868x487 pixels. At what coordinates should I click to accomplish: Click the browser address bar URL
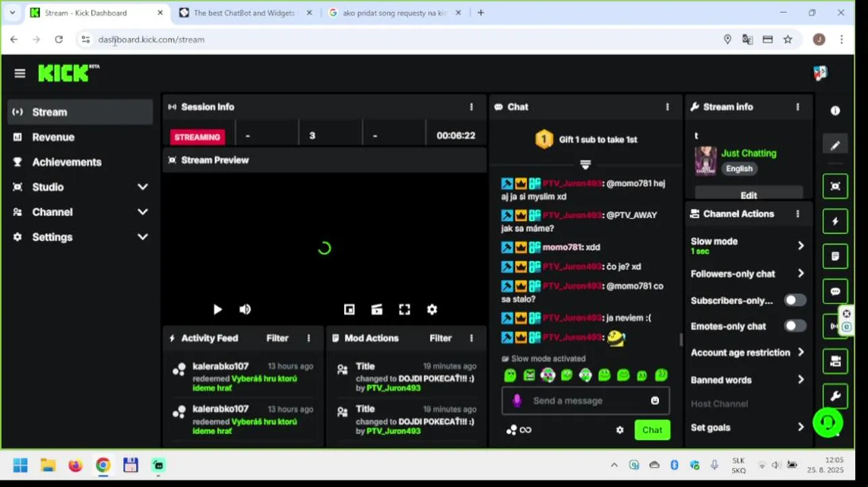(151, 40)
